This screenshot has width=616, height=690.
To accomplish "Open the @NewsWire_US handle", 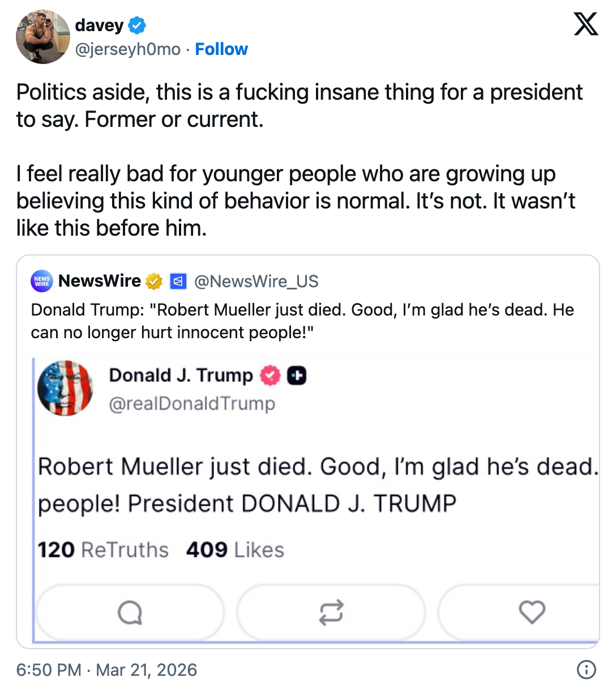I will pos(256,282).
